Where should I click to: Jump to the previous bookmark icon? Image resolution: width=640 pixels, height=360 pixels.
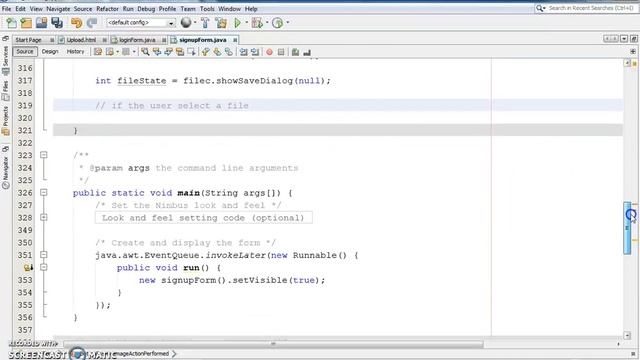point(205,52)
